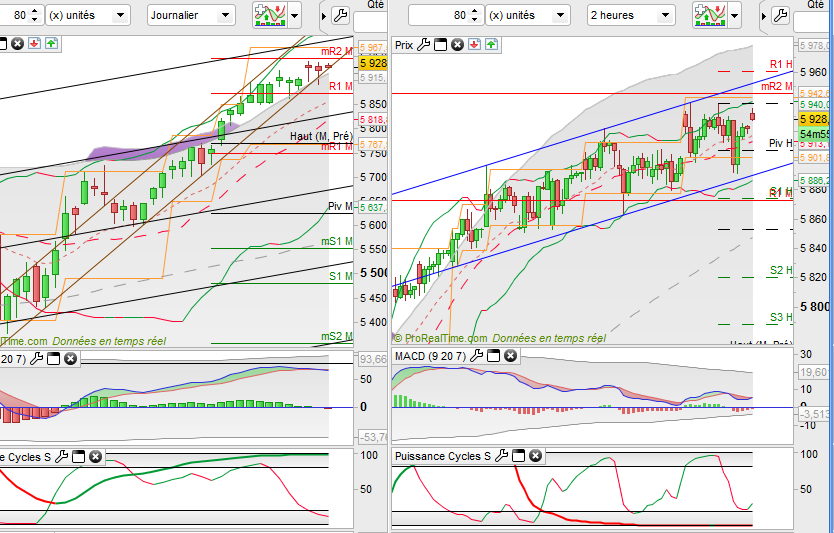834x533 pixels.
Task: Click Haut (M, Pré) label in left chart
Action: (x=321, y=136)
